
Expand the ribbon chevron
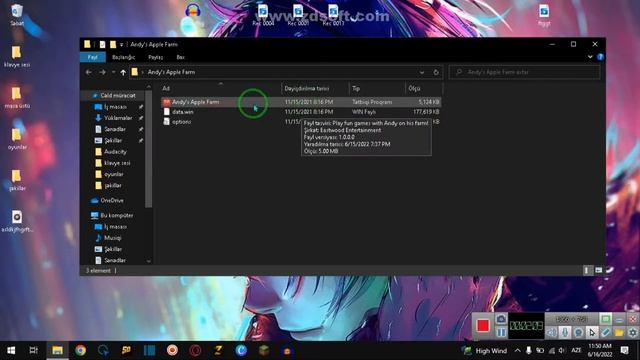590,57
